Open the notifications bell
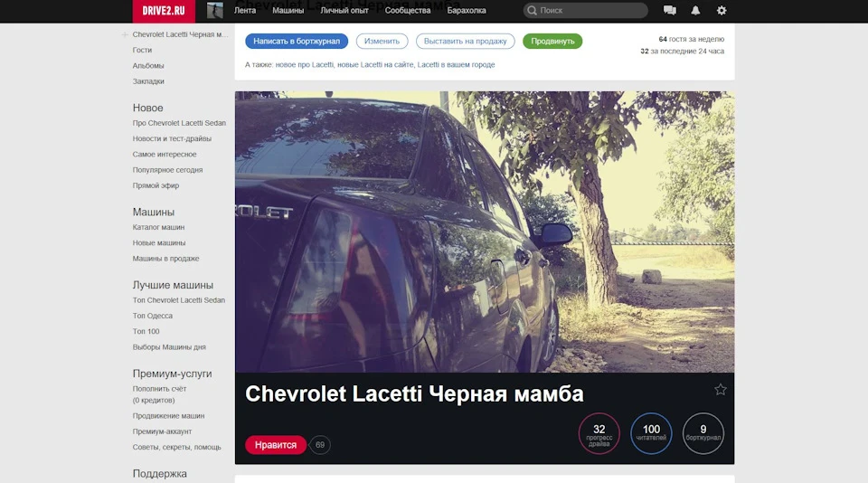The image size is (868, 483). pyautogui.click(x=695, y=10)
